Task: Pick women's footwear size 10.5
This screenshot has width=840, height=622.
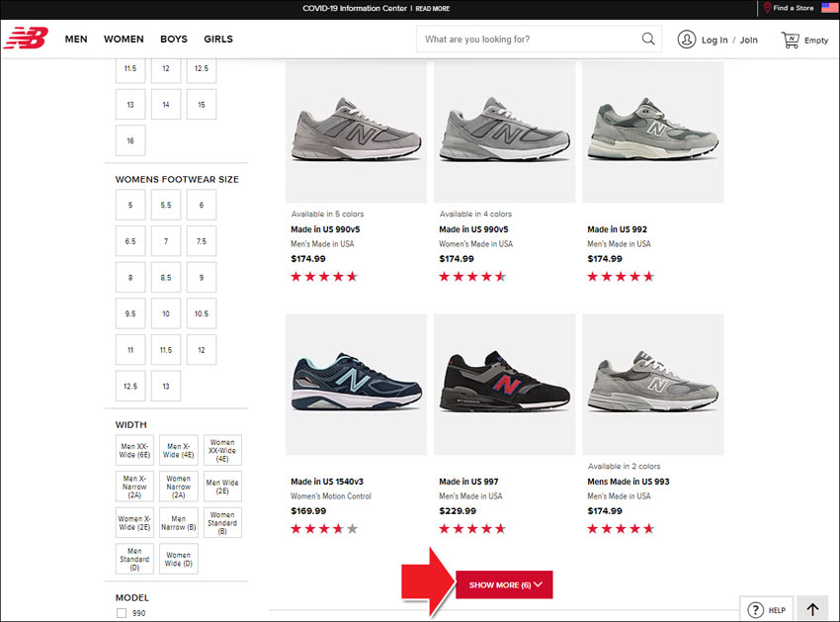Action: click(202, 313)
